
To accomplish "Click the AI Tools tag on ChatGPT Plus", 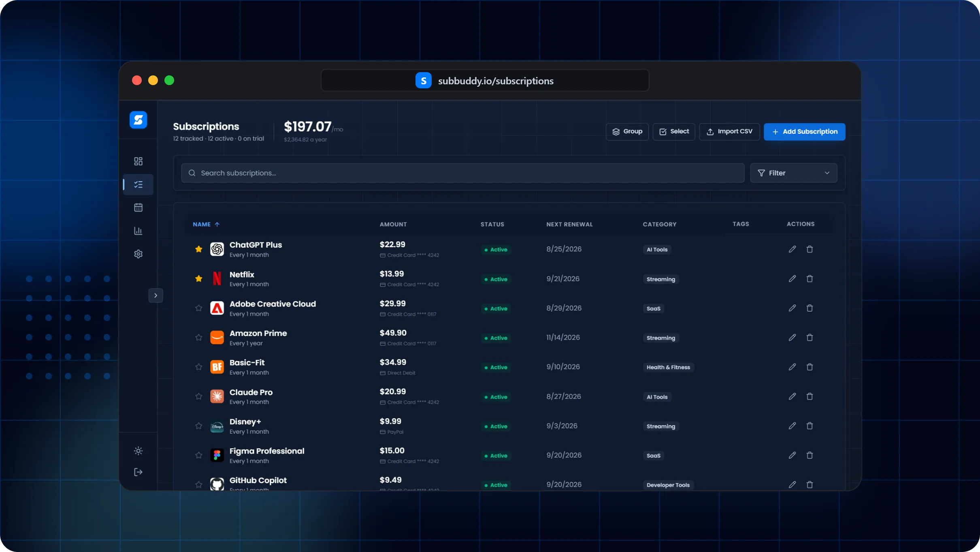I will point(657,250).
